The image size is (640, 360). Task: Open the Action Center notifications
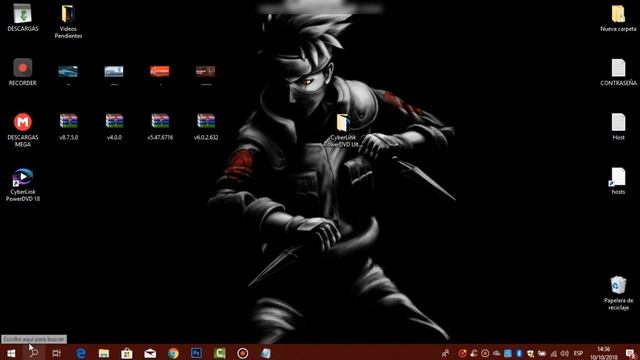click(631, 353)
